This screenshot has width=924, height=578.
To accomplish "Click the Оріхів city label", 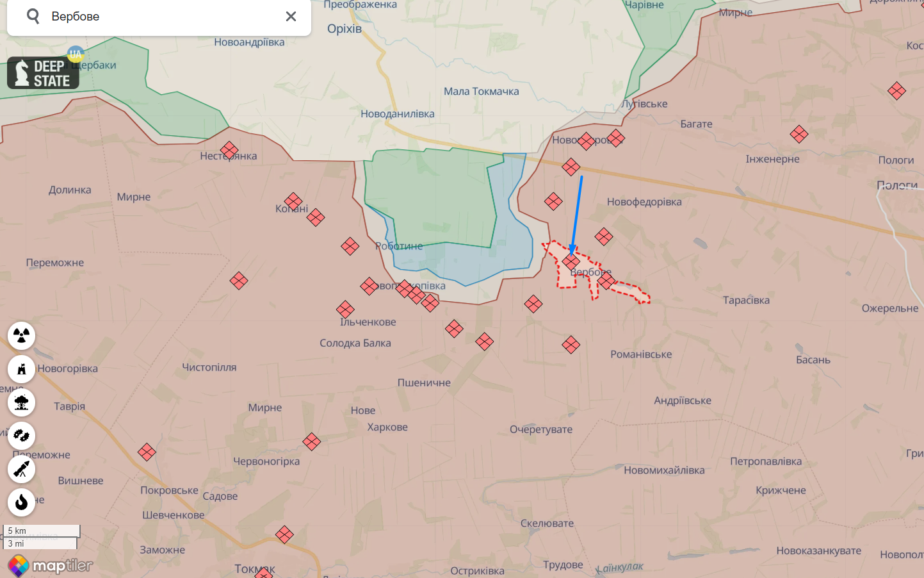I will 344,29.
